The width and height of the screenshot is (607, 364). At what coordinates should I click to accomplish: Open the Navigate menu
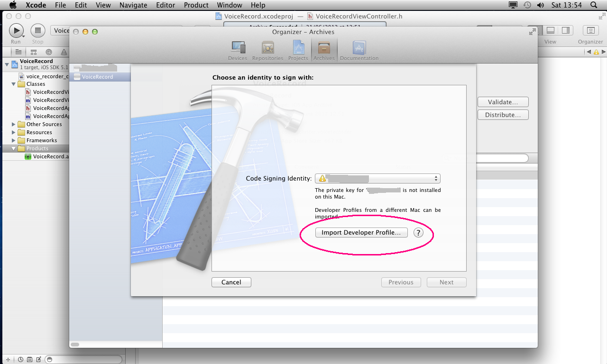133,5
